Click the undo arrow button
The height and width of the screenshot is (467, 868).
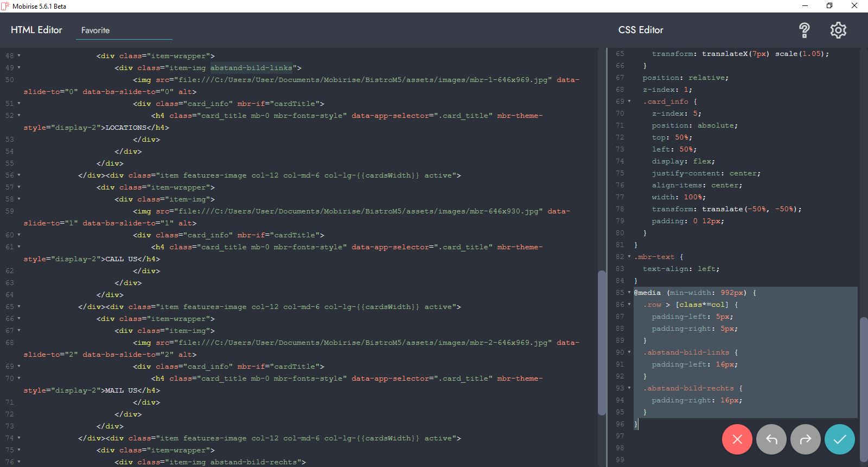click(x=771, y=439)
